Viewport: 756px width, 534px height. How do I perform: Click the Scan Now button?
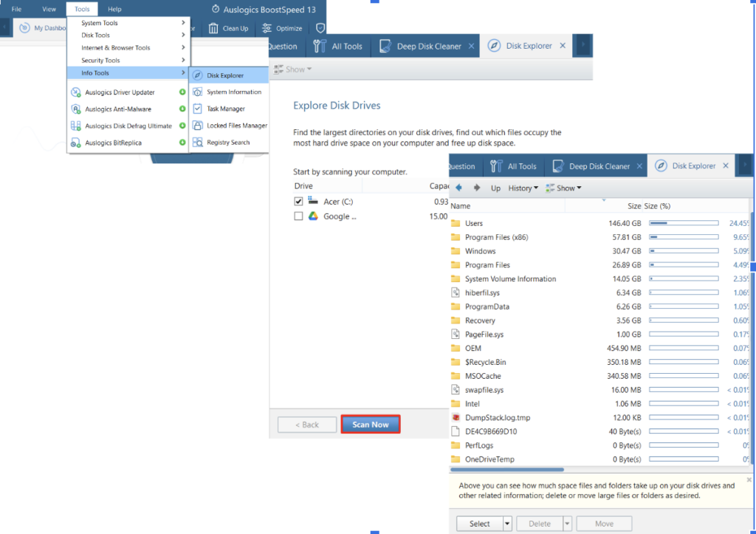tap(370, 424)
